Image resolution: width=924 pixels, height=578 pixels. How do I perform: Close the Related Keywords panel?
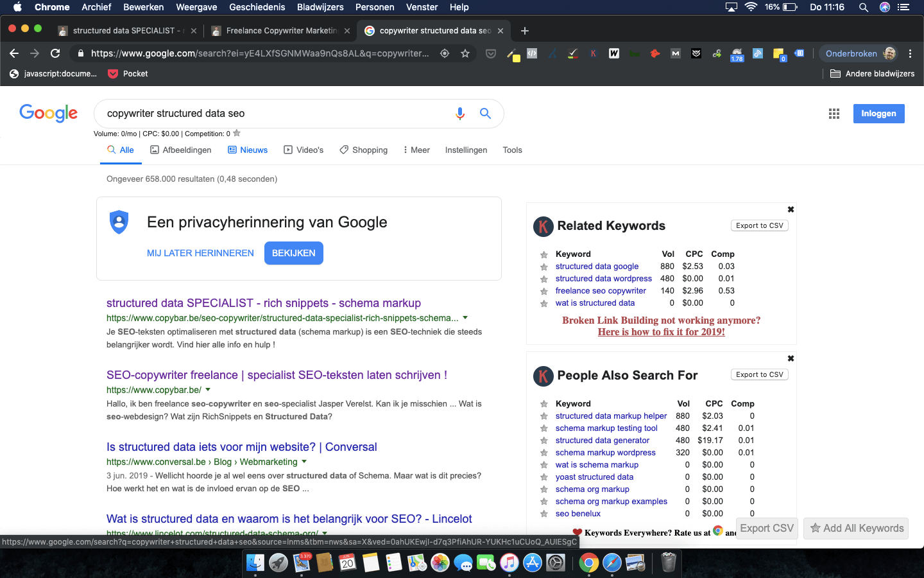791,209
